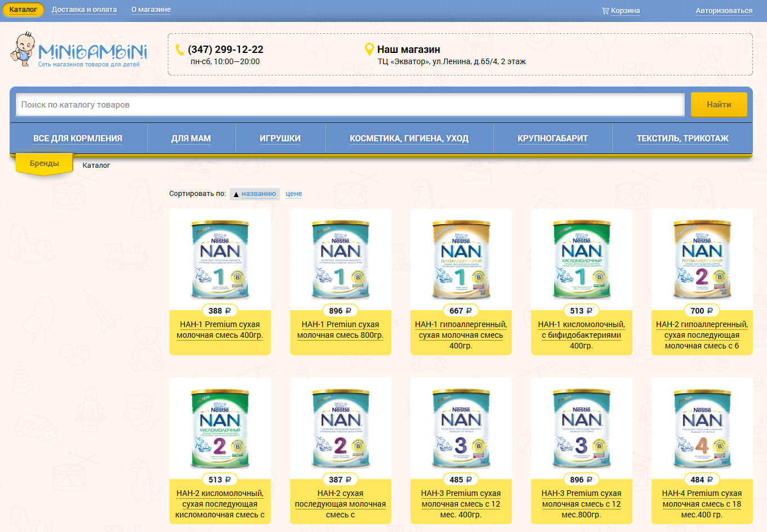Open НАН-1 Premium 400гр. product image
This screenshot has height=532, width=767.
tap(220, 259)
